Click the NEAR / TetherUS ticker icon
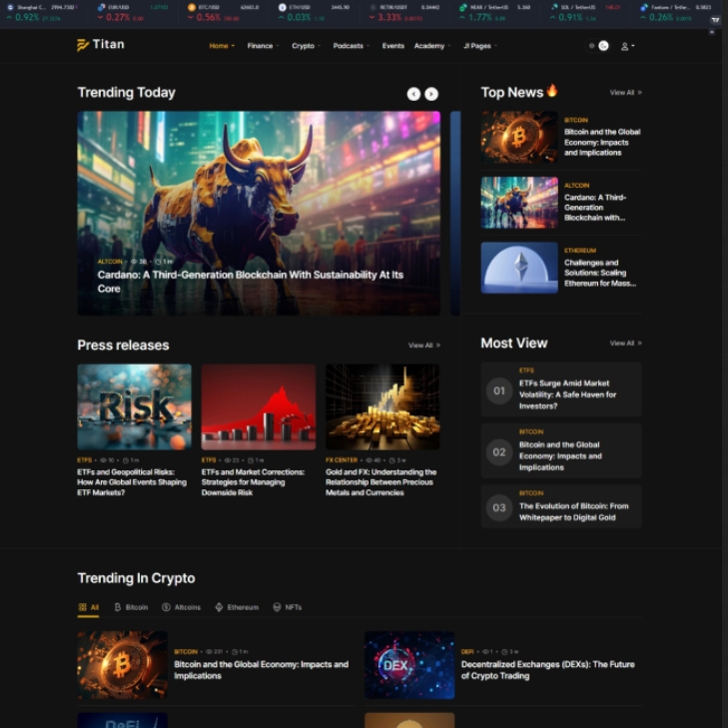 pos(463,7)
